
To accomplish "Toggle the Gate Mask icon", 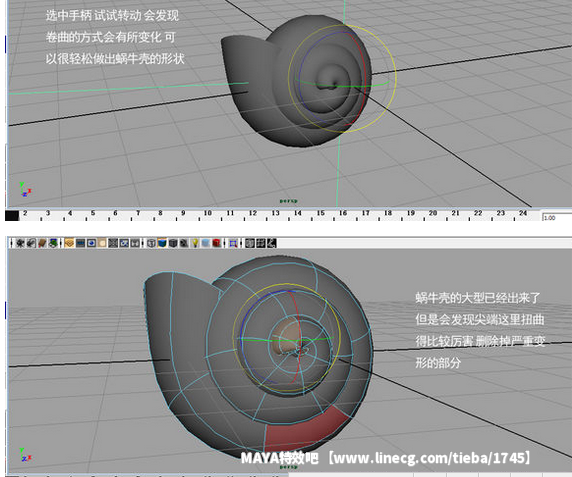I will coord(102,243).
